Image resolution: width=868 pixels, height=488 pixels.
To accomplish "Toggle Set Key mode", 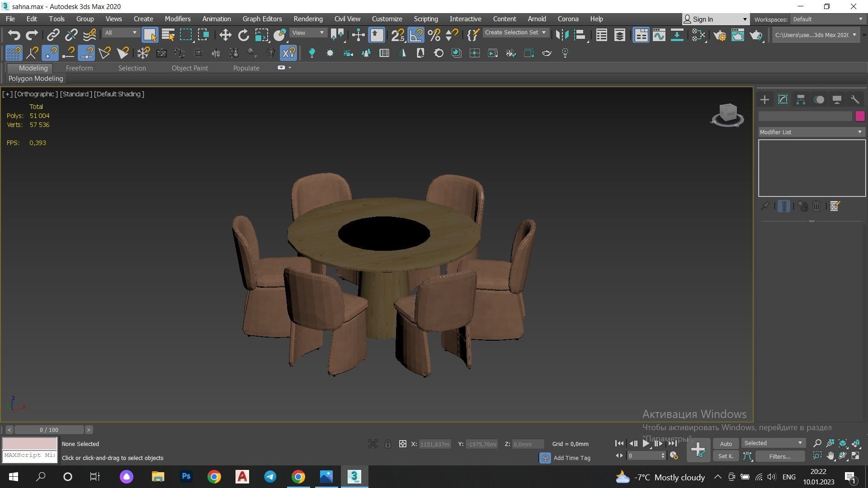I will [x=726, y=456].
